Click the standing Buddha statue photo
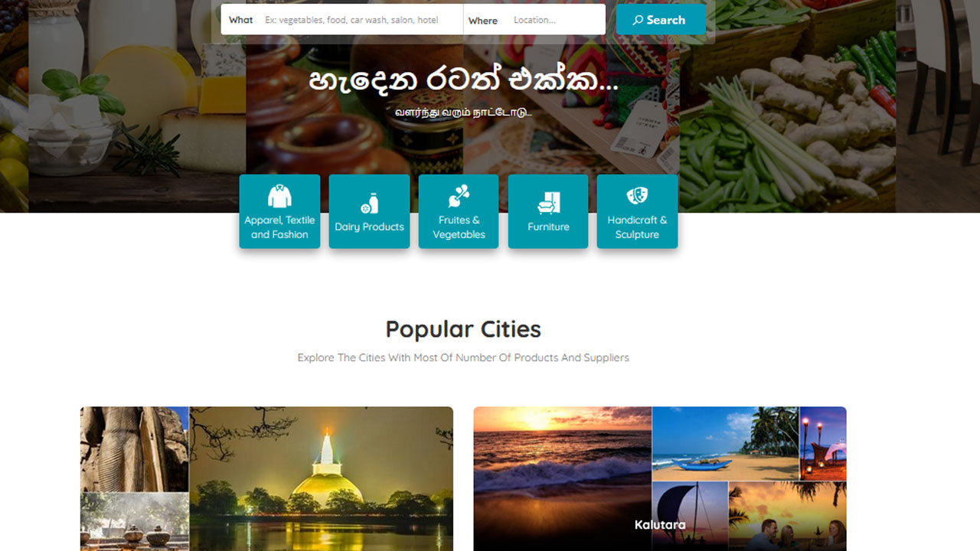The image size is (980, 551). (x=134, y=449)
